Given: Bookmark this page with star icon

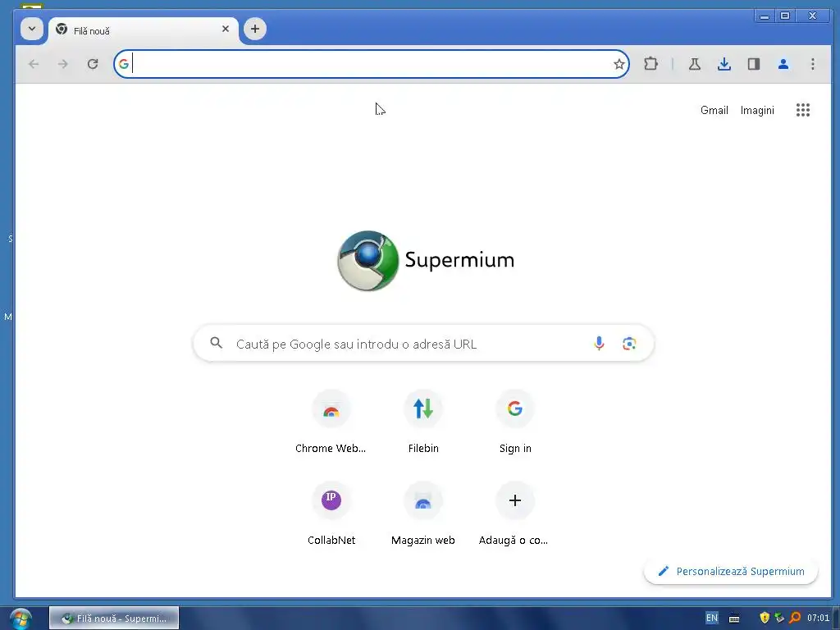Looking at the screenshot, I should click(619, 64).
